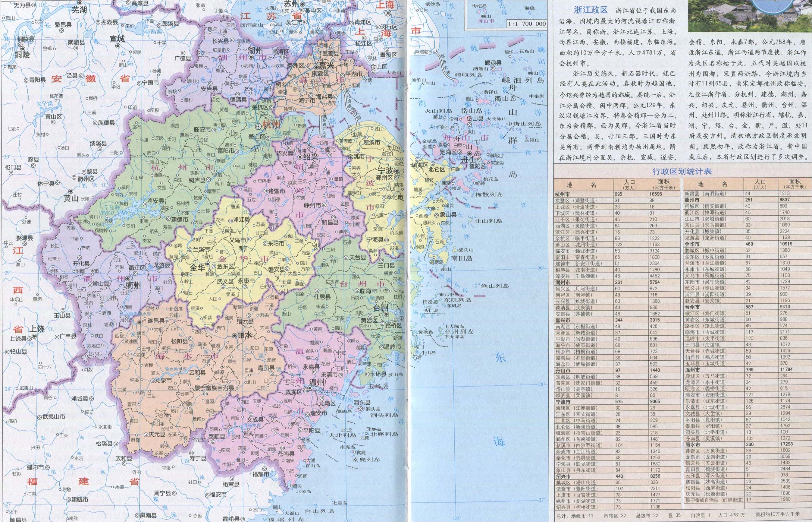Select the 景宁畲族自治县（红星街道） table row

point(747,500)
